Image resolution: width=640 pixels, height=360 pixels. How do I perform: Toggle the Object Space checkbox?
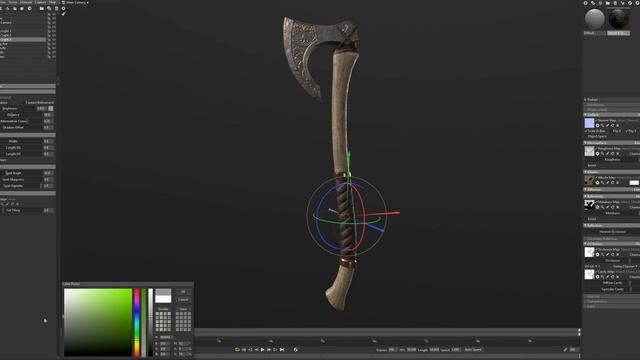pos(597,136)
